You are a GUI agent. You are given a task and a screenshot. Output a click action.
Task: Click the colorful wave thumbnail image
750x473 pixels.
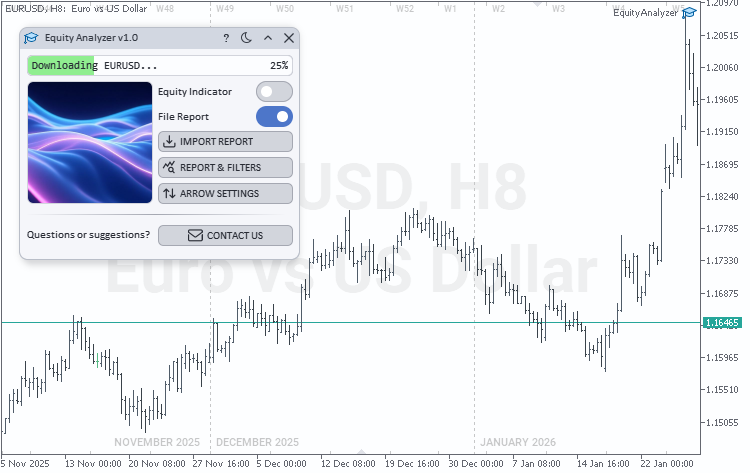90,143
